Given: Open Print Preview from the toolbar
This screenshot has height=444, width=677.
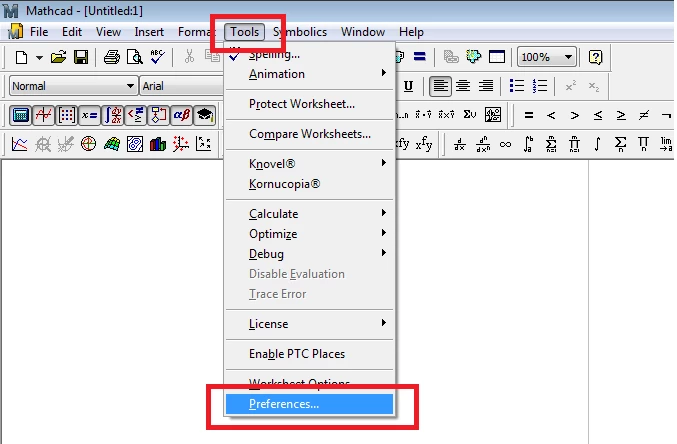Looking at the screenshot, I should click(x=135, y=57).
